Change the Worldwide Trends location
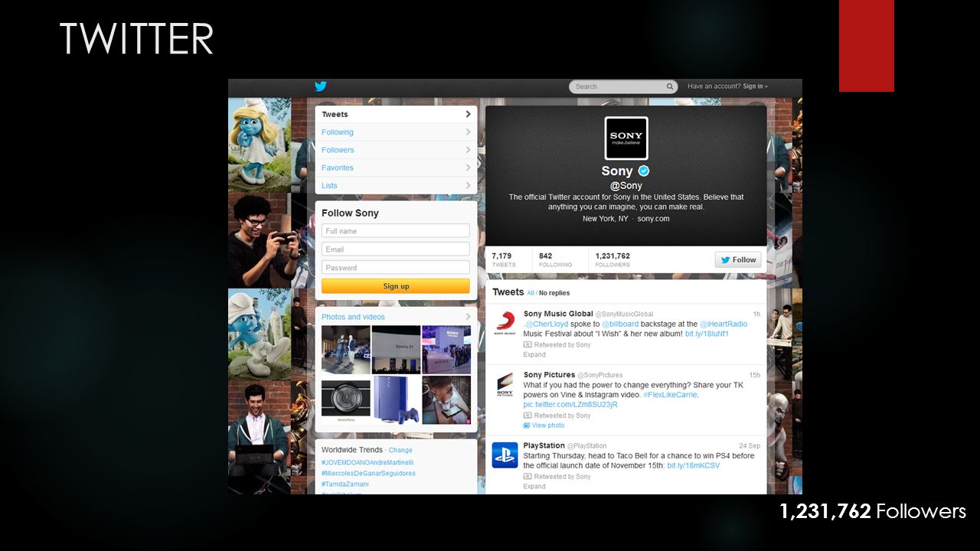This screenshot has height=551, width=980. [x=400, y=451]
